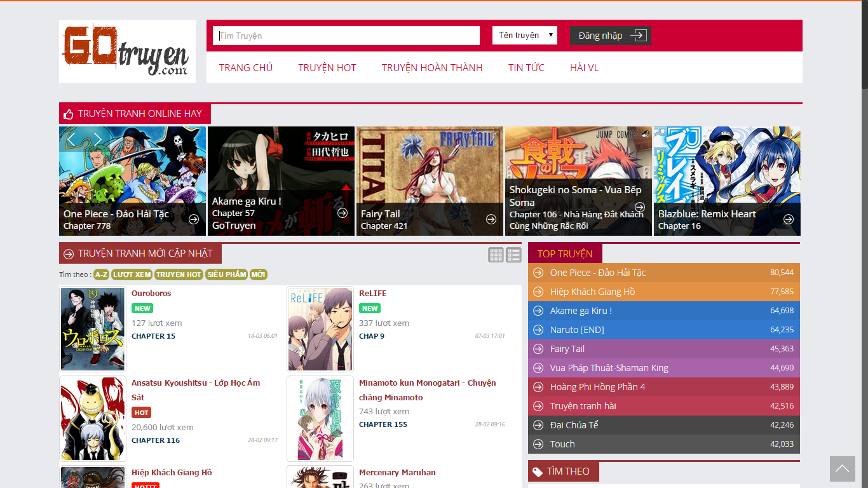
Task: Click the tag icon in Tìm Theo header
Action: [x=538, y=471]
